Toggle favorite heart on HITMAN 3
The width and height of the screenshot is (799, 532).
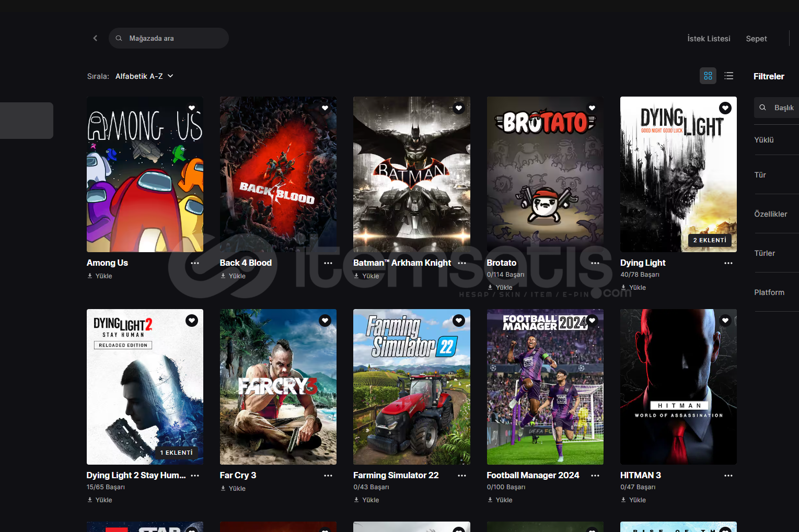click(x=725, y=321)
